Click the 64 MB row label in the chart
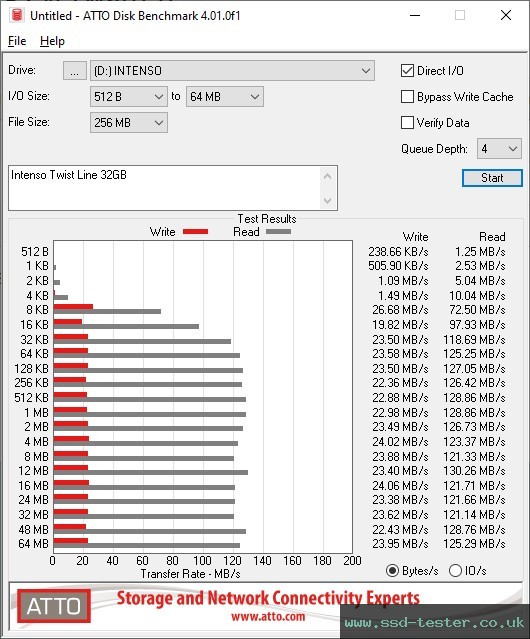The image size is (530, 639). point(33,544)
